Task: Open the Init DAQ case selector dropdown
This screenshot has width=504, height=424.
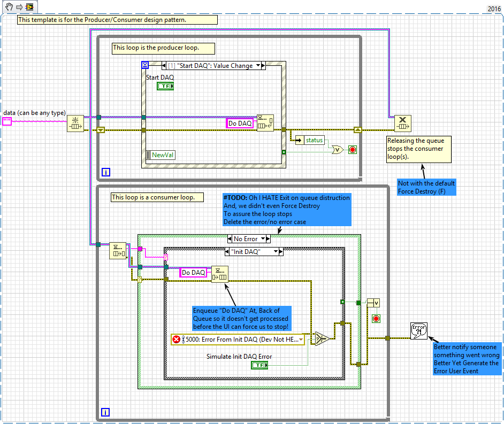Action: click(276, 251)
